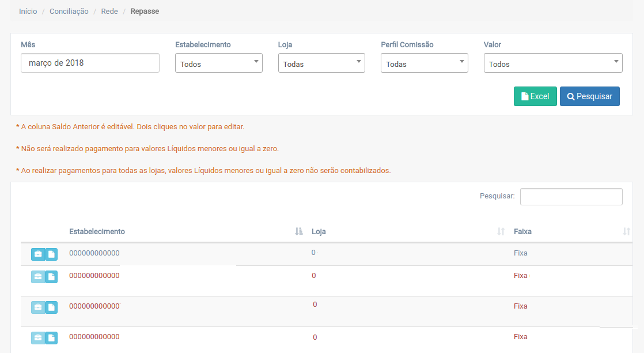Click the Mês date input field
644x353 pixels.
(90, 63)
